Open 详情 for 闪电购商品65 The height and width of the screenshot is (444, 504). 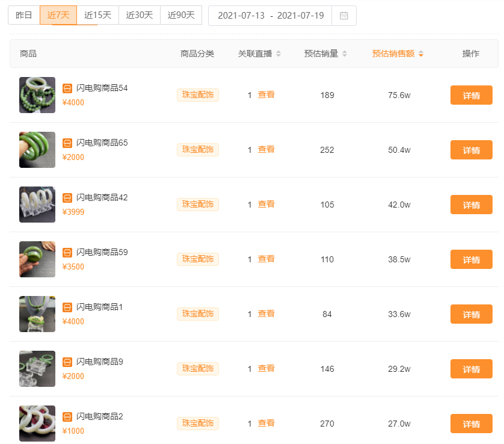click(471, 150)
